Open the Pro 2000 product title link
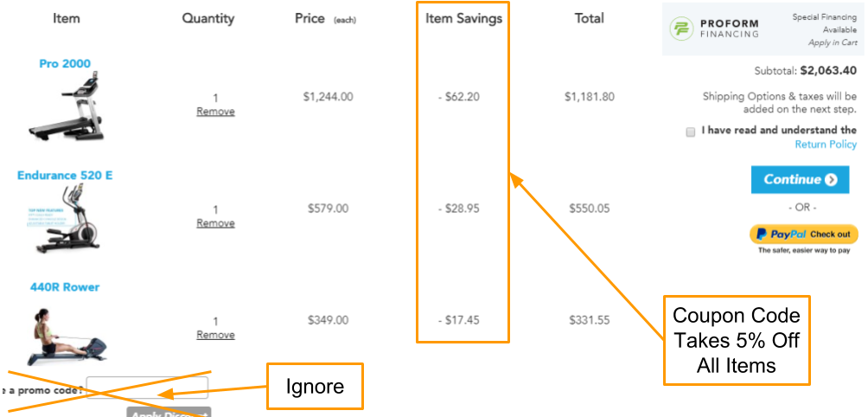 pyautogui.click(x=65, y=64)
